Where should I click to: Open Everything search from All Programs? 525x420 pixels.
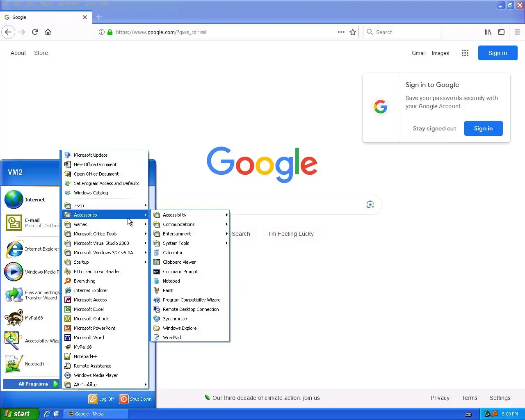click(105, 281)
